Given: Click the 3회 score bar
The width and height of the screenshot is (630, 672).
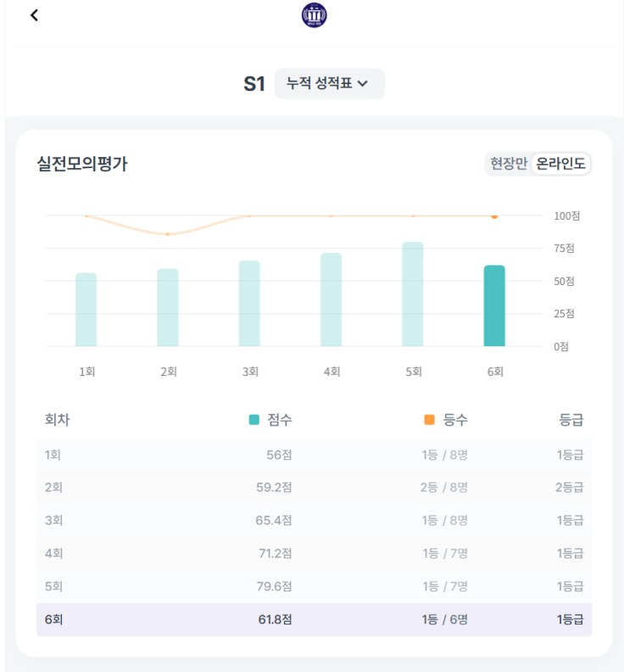Looking at the screenshot, I should [249, 304].
